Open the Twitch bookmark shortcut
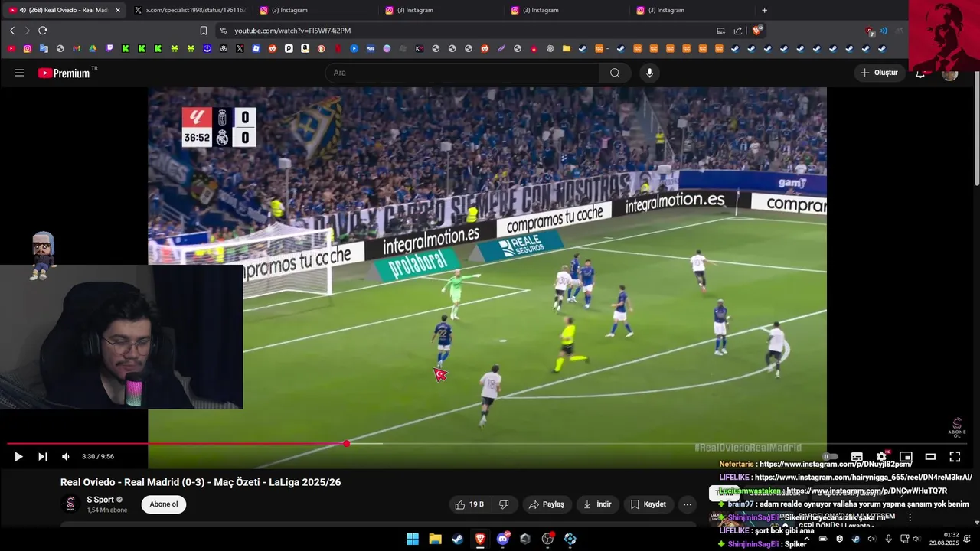Image resolution: width=980 pixels, height=551 pixels. [x=109, y=48]
